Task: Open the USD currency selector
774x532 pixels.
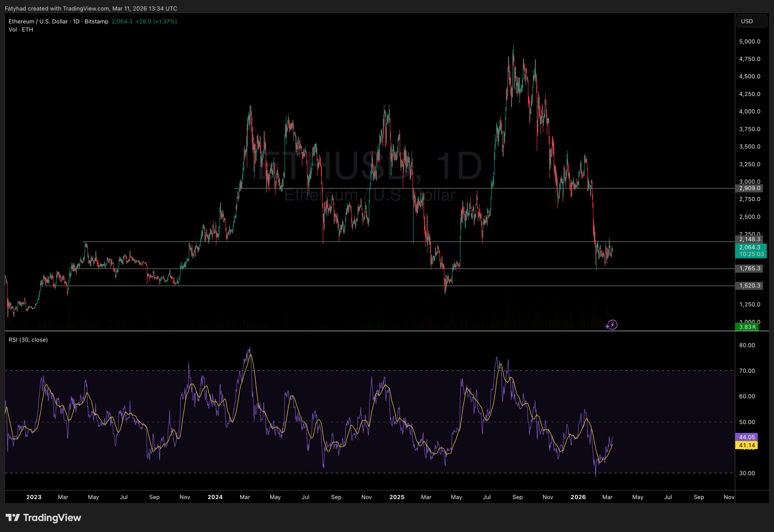Action: click(751, 21)
